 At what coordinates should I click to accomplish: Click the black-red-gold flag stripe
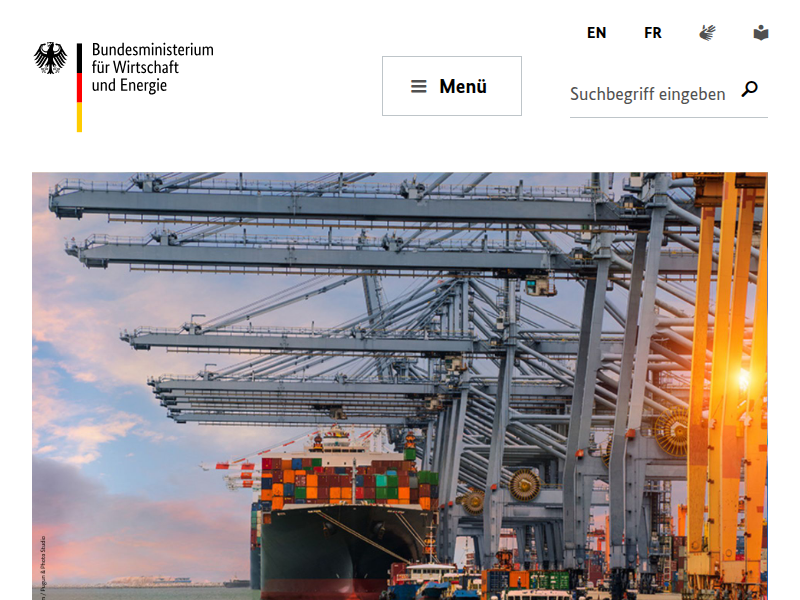coord(79,87)
